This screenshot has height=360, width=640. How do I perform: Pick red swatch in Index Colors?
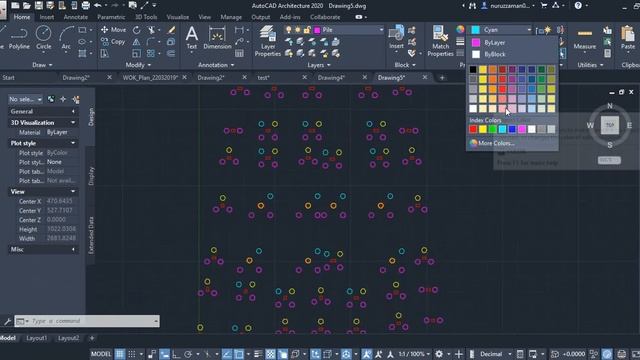click(x=473, y=129)
